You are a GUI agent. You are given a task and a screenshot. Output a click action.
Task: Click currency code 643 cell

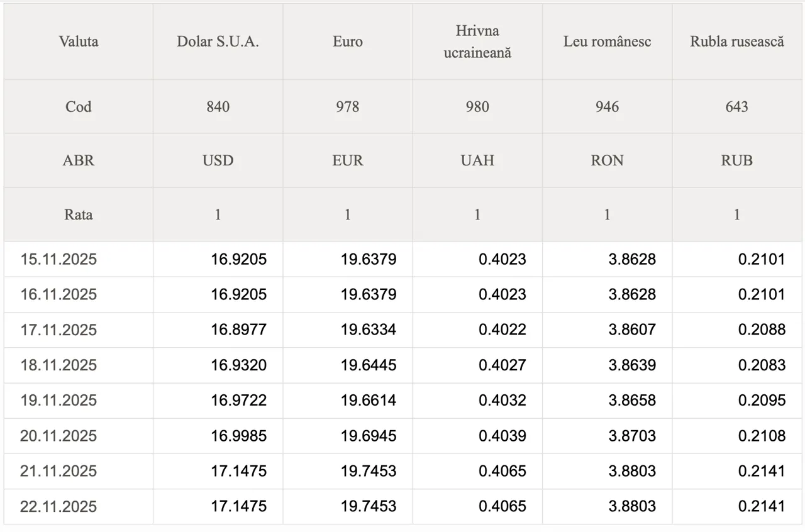(x=737, y=106)
